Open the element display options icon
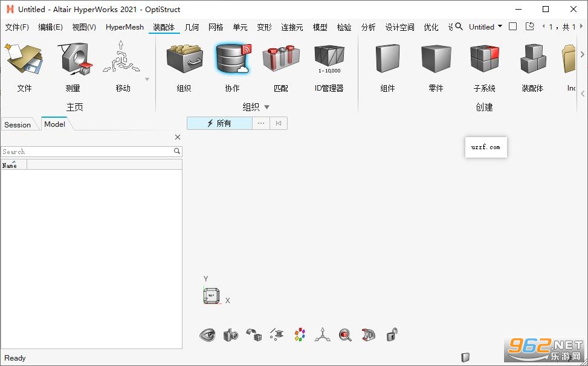Image resolution: width=588 pixels, height=366 pixels. pyautogui.click(x=277, y=335)
